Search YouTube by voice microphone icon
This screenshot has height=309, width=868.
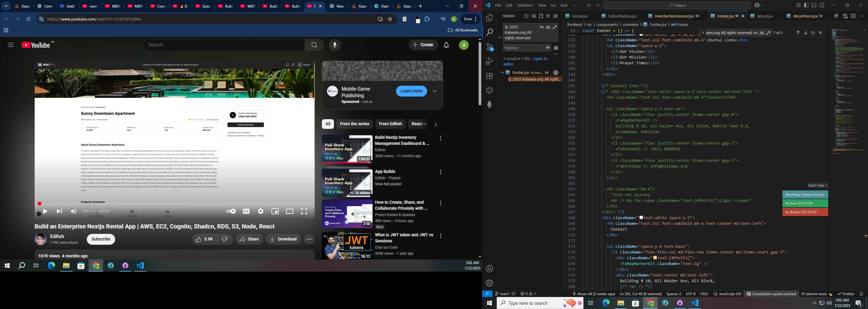(x=335, y=45)
